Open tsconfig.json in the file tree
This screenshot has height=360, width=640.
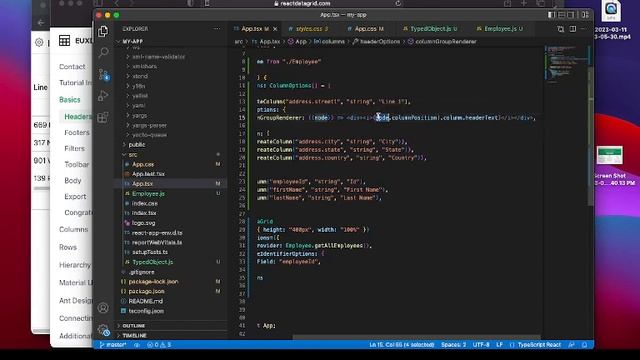146,311
